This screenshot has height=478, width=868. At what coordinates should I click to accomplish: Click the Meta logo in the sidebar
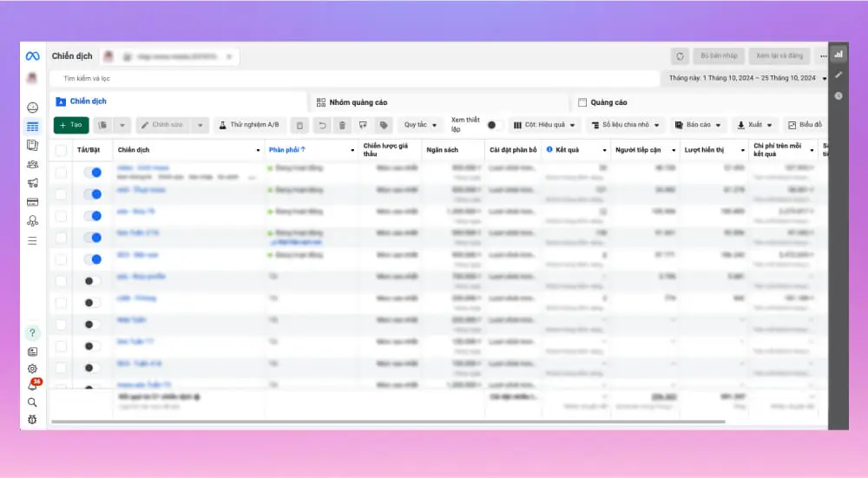point(32,56)
